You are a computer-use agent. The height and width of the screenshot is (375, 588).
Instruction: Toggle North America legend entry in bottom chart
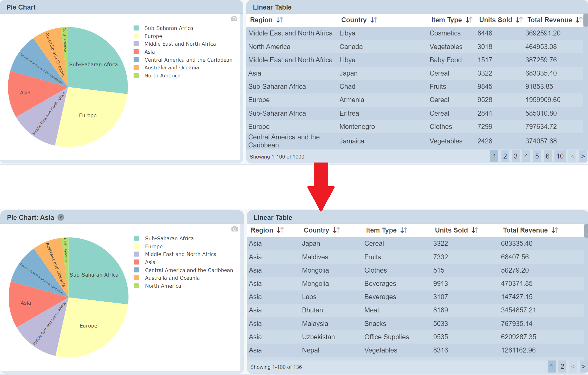(x=163, y=286)
